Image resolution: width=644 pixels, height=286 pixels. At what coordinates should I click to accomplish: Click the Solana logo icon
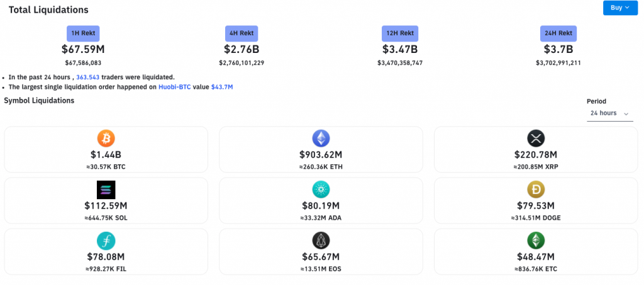pos(106,190)
